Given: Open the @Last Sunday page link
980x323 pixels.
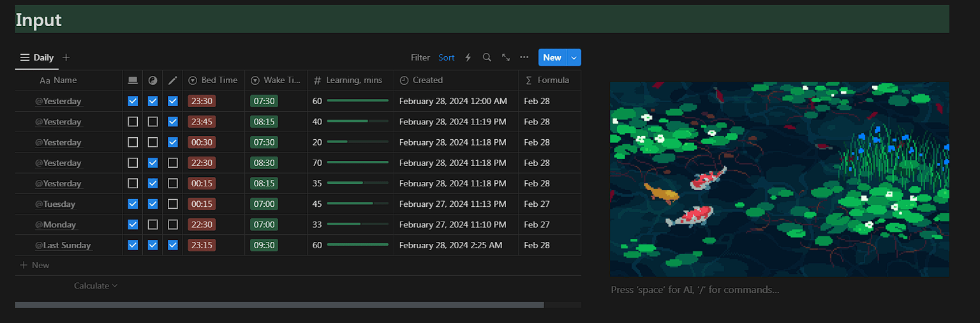Looking at the screenshot, I should (x=63, y=245).
